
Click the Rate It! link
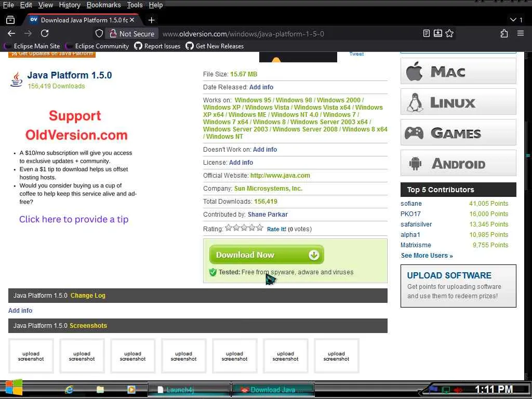coord(276,229)
